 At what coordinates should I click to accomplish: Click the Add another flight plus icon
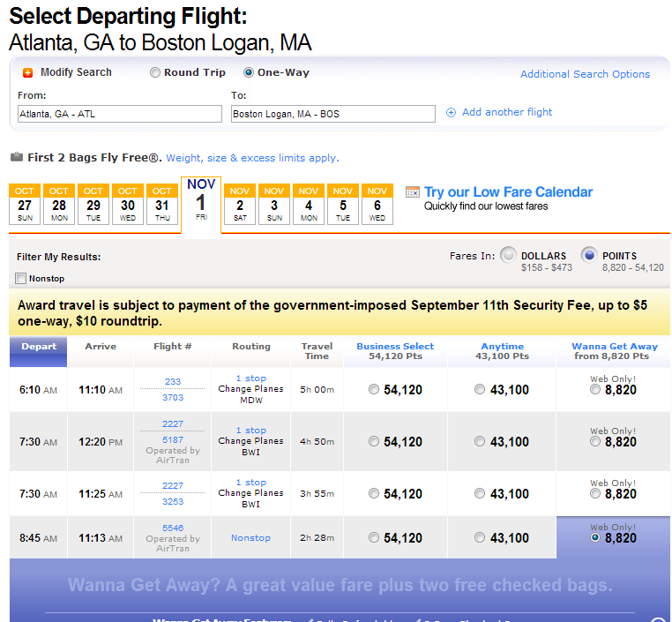[x=451, y=113]
